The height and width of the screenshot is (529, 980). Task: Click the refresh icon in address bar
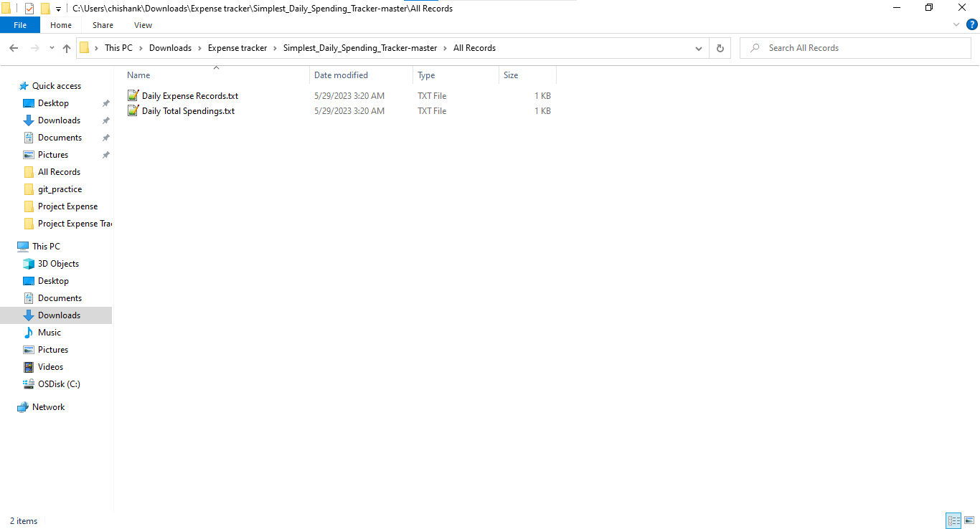pos(720,47)
